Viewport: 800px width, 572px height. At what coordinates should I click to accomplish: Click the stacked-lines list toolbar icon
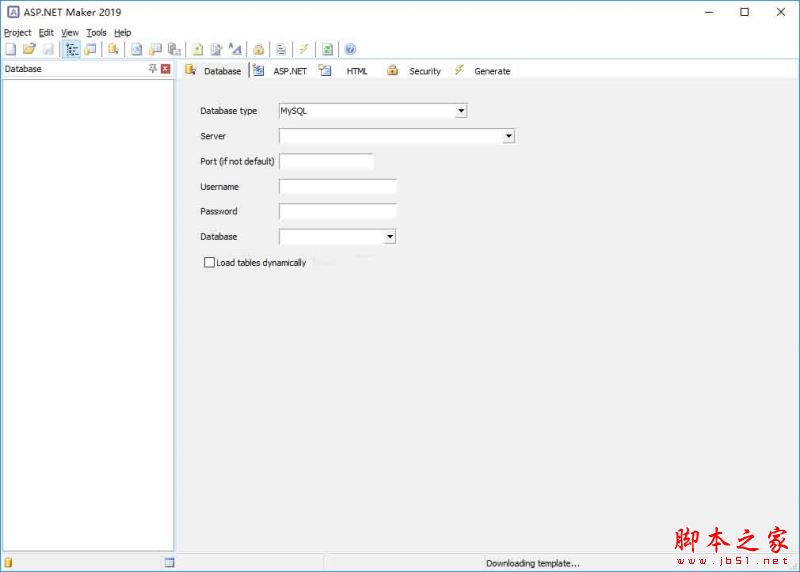click(x=281, y=49)
